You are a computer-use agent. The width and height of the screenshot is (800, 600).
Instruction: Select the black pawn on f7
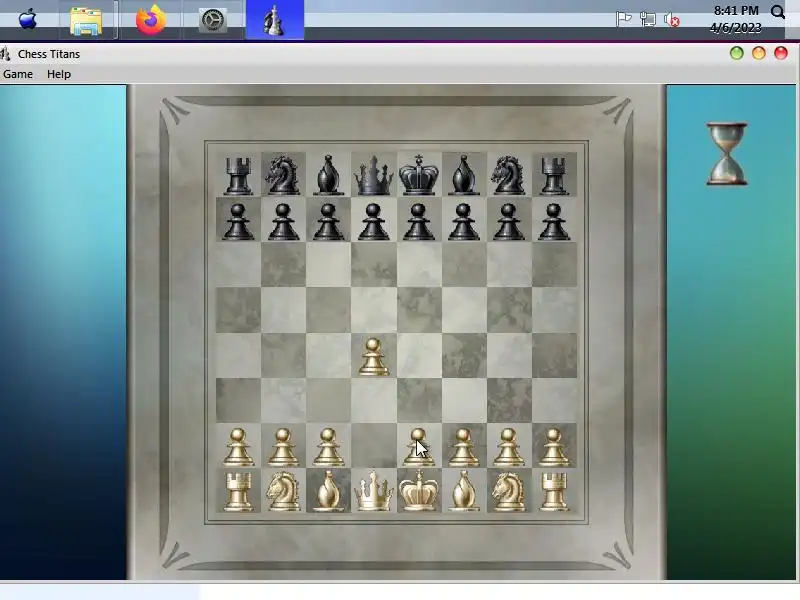(463, 221)
